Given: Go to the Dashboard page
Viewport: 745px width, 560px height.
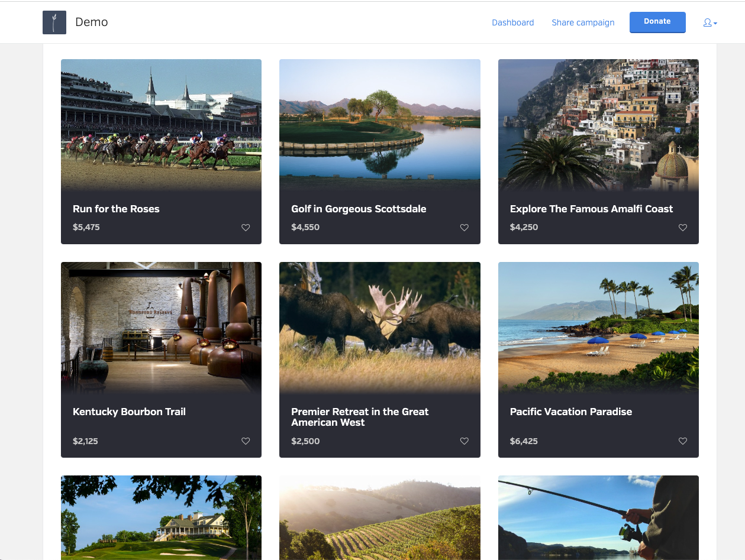Looking at the screenshot, I should click(x=512, y=22).
